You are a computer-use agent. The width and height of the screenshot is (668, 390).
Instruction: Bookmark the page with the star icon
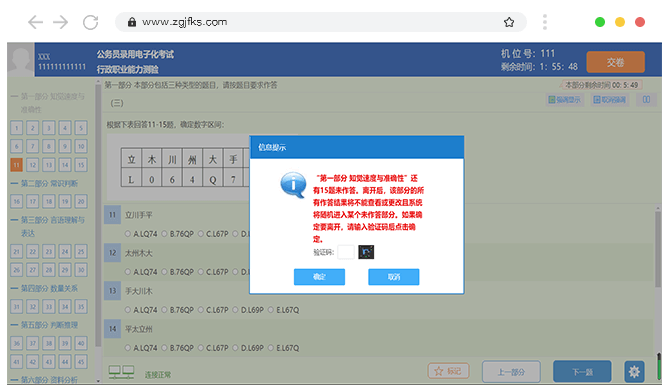coord(509,22)
